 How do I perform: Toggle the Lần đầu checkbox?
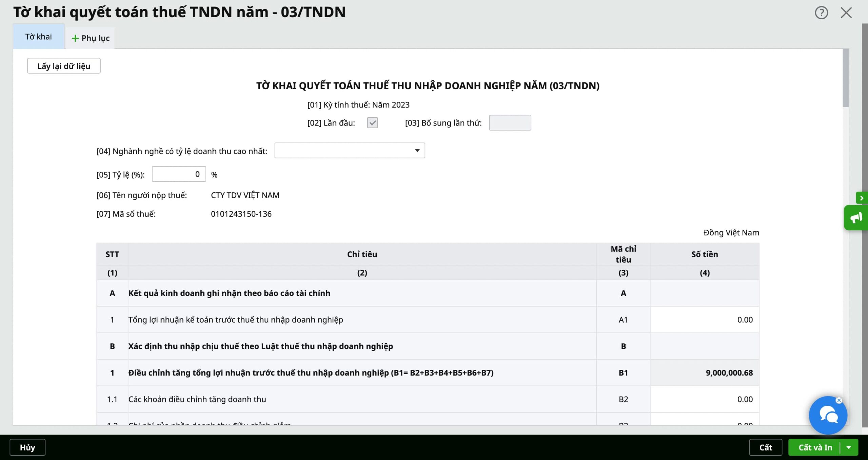(372, 123)
